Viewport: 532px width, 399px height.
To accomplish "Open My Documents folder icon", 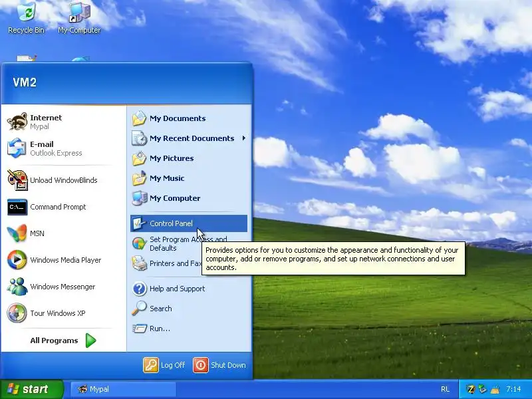I will 139,118.
